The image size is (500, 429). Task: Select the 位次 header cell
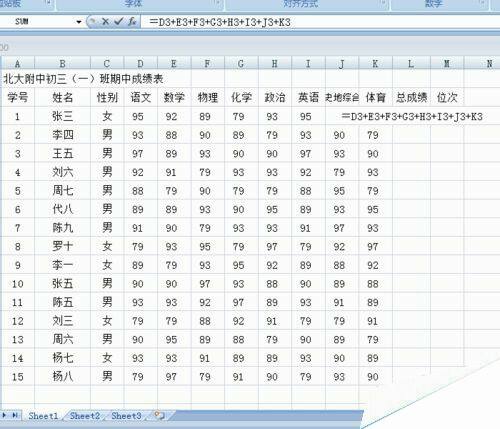pos(447,97)
